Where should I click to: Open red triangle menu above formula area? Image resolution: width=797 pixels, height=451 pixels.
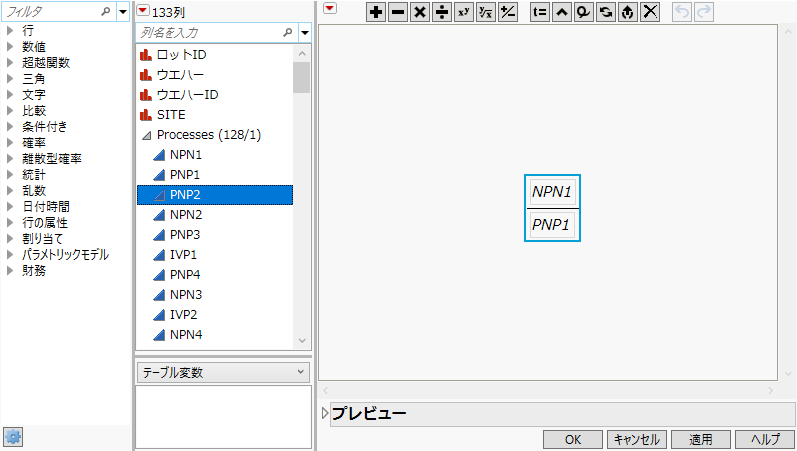tap(330, 8)
